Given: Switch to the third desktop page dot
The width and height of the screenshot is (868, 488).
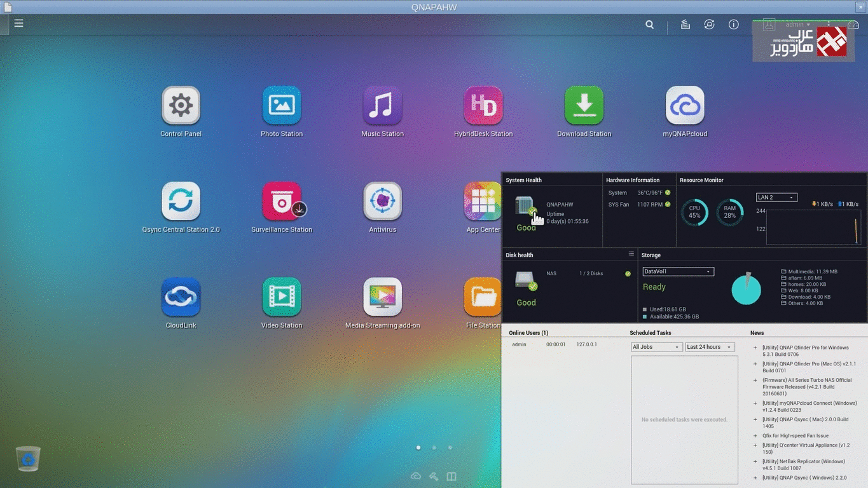Looking at the screenshot, I should pos(450,447).
